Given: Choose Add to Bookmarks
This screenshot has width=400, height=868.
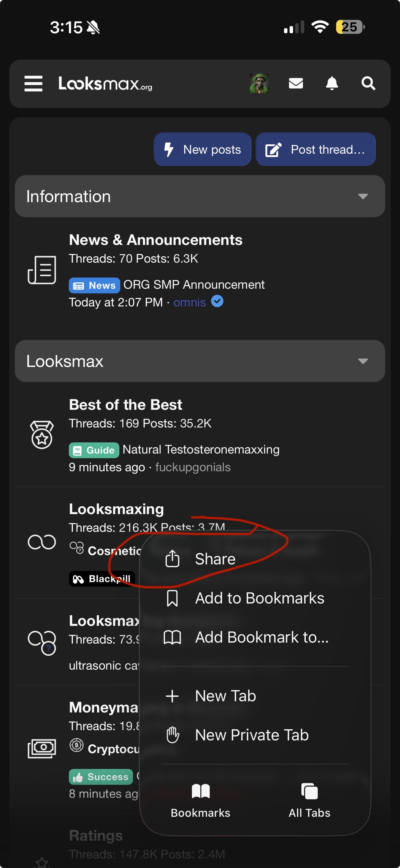Looking at the screenshot, I should pos(259,599).
